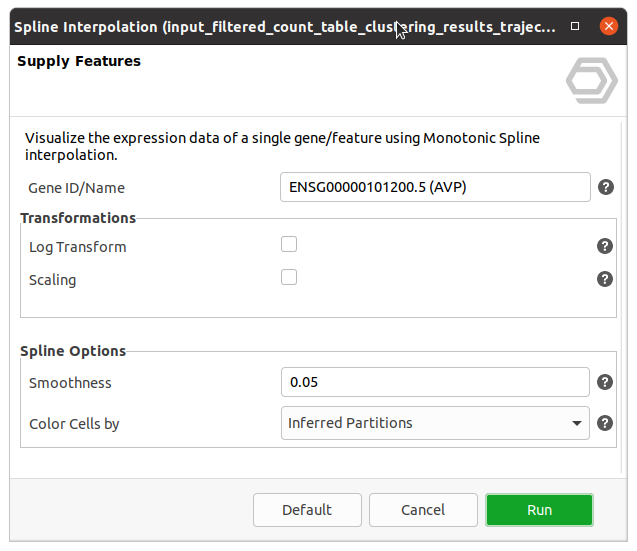This screenshot has height=551, width=637.
Task: Click the Log Transform label text
Action: [x=77, y=247]
